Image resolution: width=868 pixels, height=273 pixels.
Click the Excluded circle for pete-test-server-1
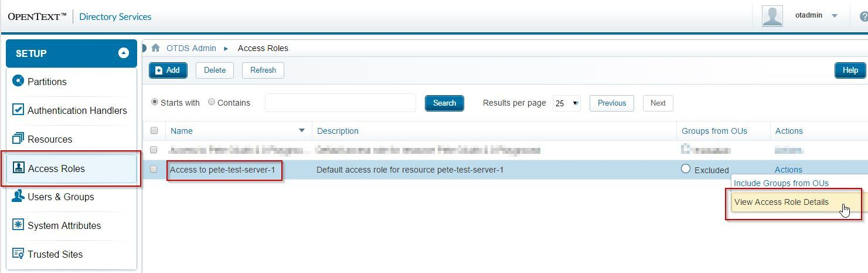(686, 168)
